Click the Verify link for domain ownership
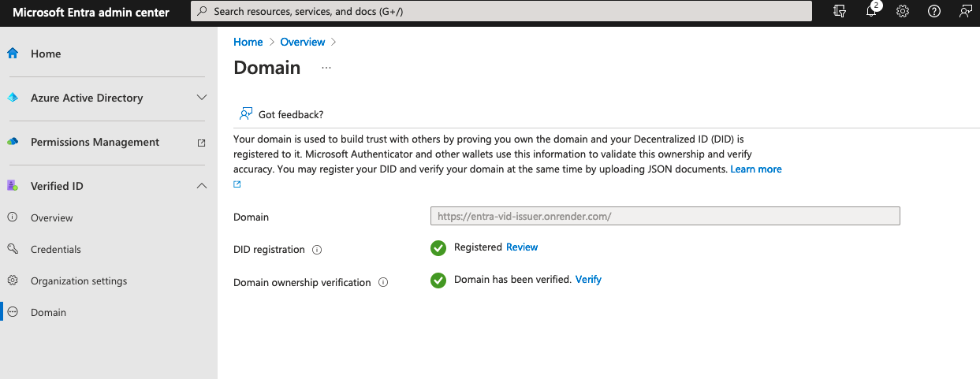The height and width of the screenshot is (379, 980). 588,280
